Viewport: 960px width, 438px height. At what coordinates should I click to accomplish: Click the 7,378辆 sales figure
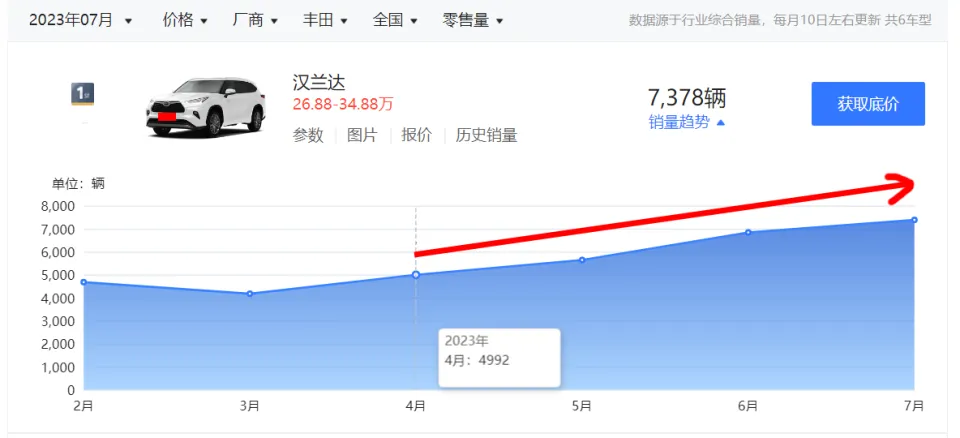pyautogui.click(x=687, y=97)
